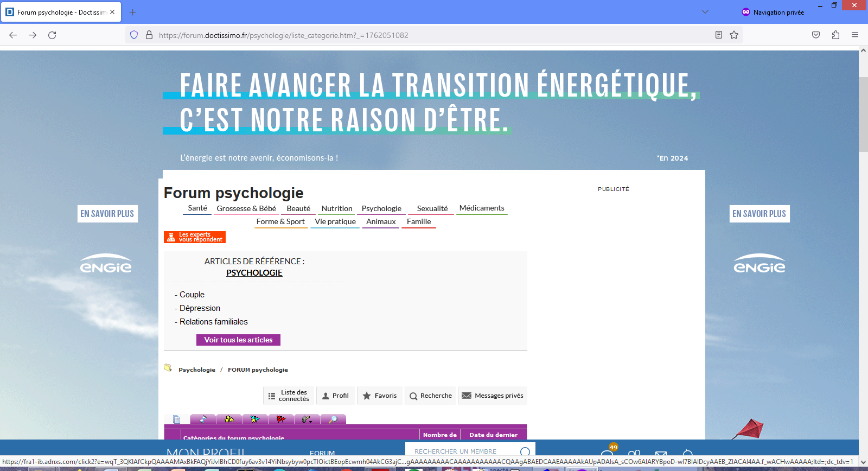This screenshot has width=868, height=471.
Task: Select the documents list tab icon
Action: 177,419
